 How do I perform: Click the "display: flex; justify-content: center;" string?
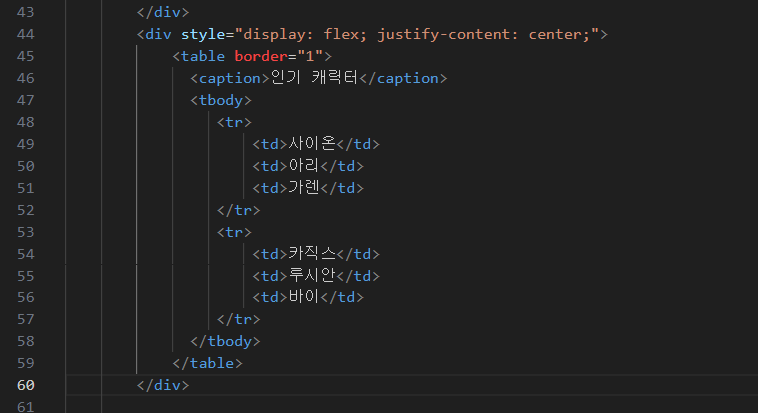click(x=417, y=34)
